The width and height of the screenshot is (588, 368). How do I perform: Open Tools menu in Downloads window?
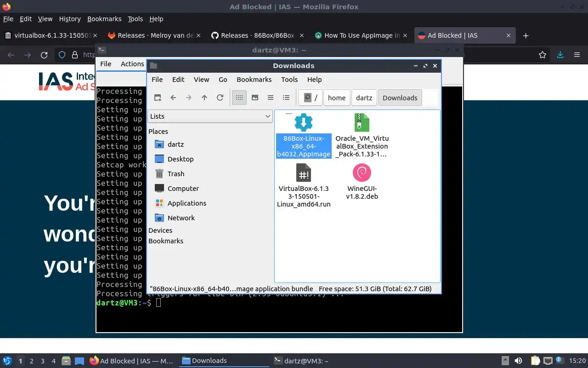tap(289, 80)
